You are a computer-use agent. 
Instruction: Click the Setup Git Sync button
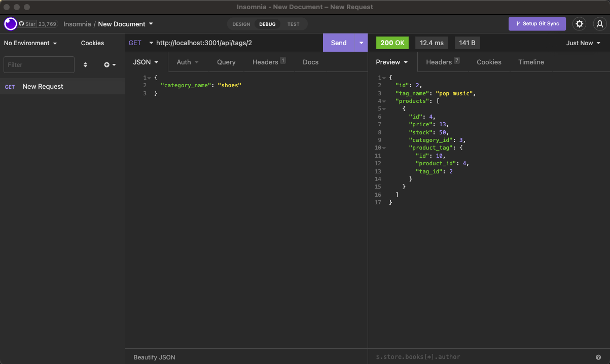(537, 24)
